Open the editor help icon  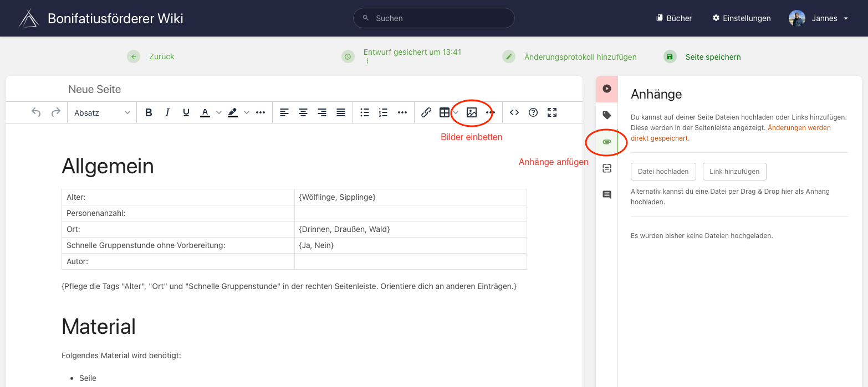tap(533, 112)
